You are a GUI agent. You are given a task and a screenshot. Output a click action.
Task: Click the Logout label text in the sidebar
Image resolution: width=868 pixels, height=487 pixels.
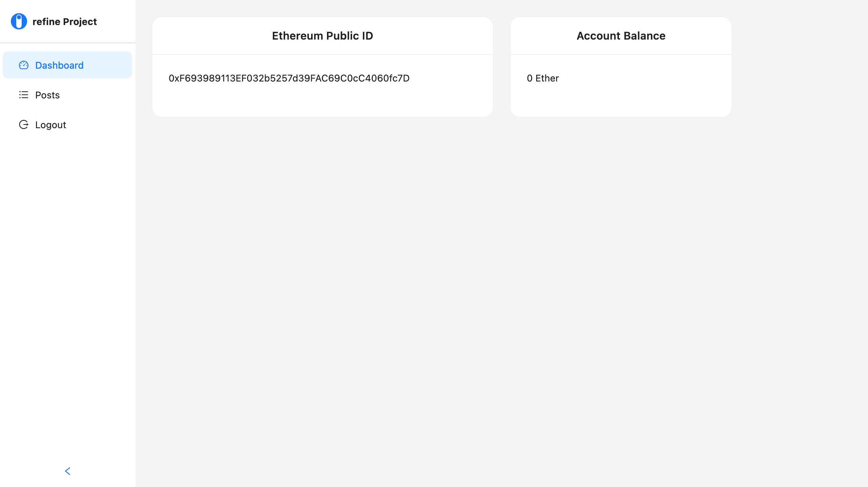[x=51, y=125]
